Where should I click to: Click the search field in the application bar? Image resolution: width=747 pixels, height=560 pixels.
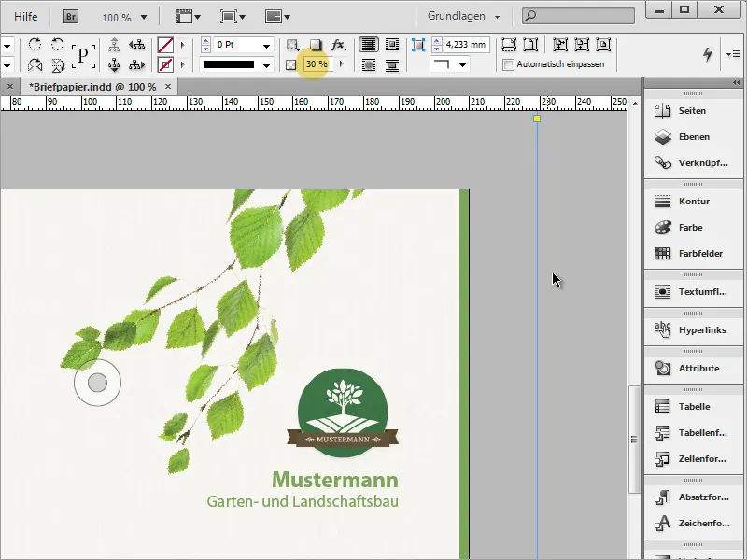578,16
